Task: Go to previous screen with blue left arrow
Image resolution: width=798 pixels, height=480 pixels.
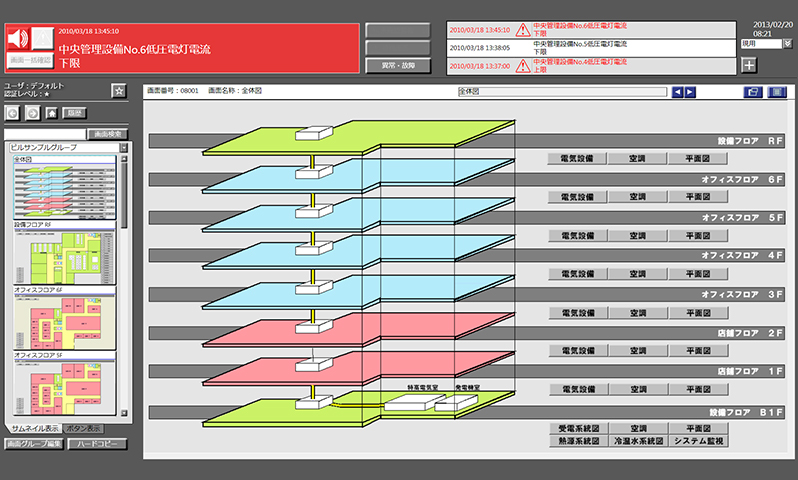Action: point(677,92)
